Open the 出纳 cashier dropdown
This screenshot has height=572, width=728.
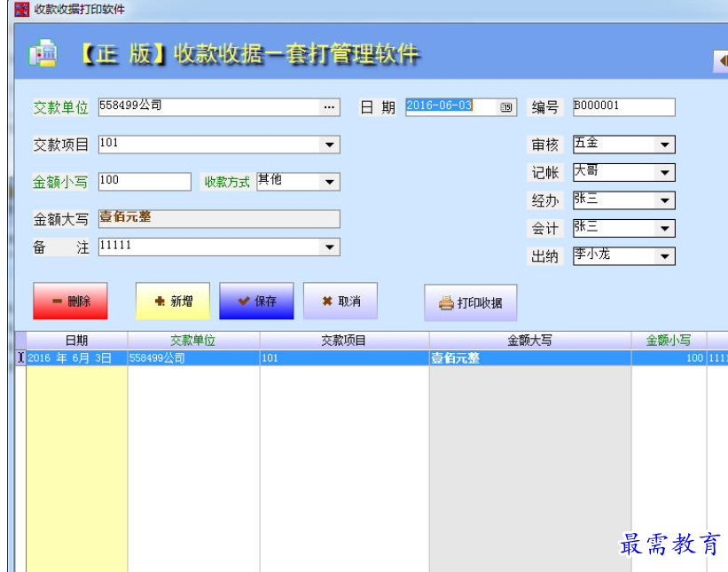[664, 256]
